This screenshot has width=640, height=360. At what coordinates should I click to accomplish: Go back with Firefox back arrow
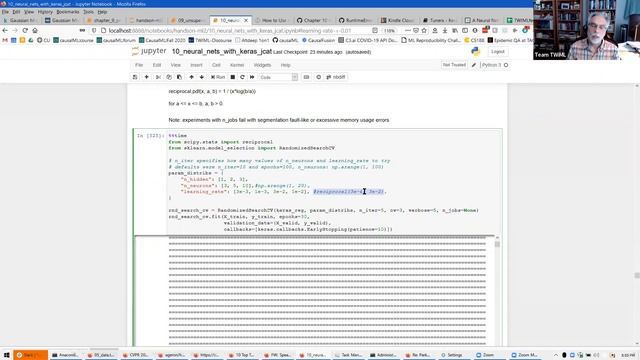[5, 31]
